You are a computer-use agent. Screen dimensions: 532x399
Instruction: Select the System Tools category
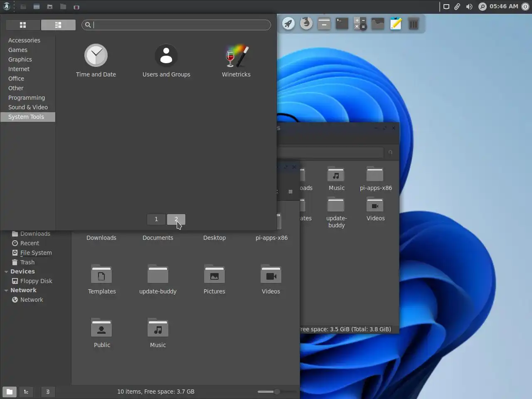coord(28,117)
